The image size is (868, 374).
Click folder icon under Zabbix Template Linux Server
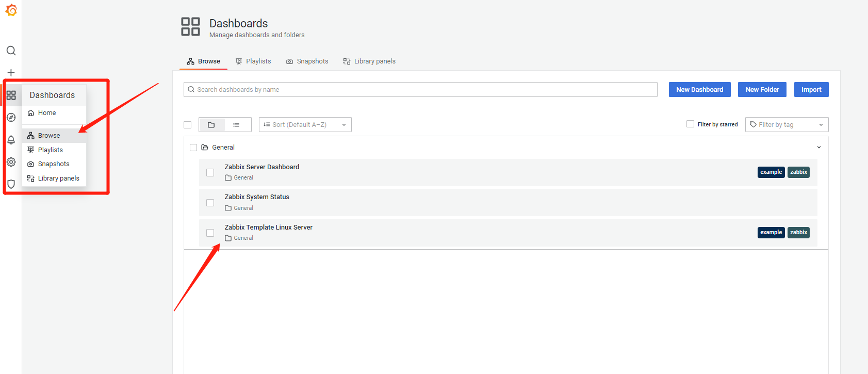[228, 238]
